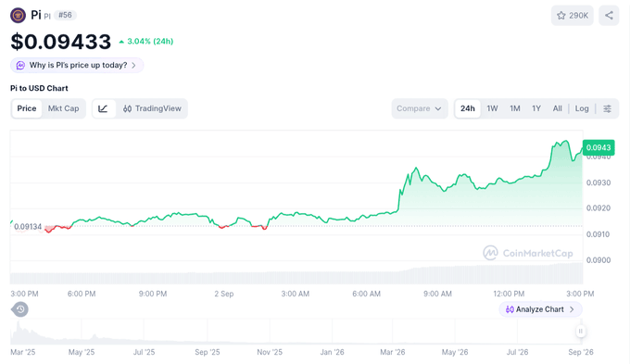Click Sep '25 on the range timeline
The image size is (630, 364).
[x=208, y=352]
